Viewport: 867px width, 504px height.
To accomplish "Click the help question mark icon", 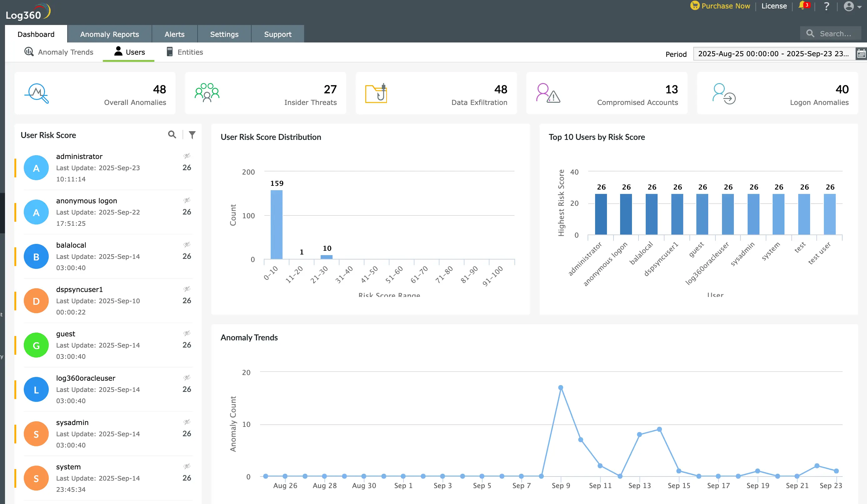I will click(826, 6).
